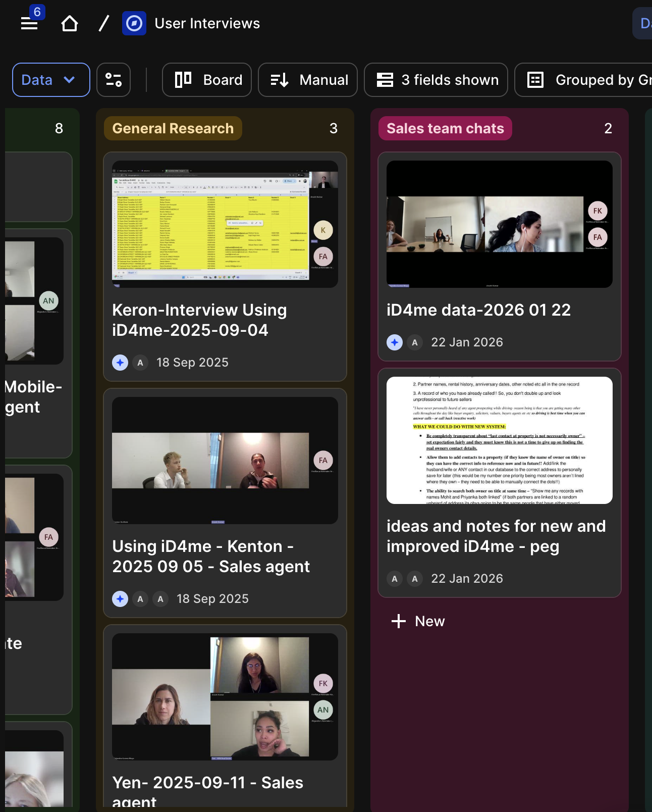Open the Grouped by menu
Viewport: 652px width, 812px height.
click(x=583, y=80)
